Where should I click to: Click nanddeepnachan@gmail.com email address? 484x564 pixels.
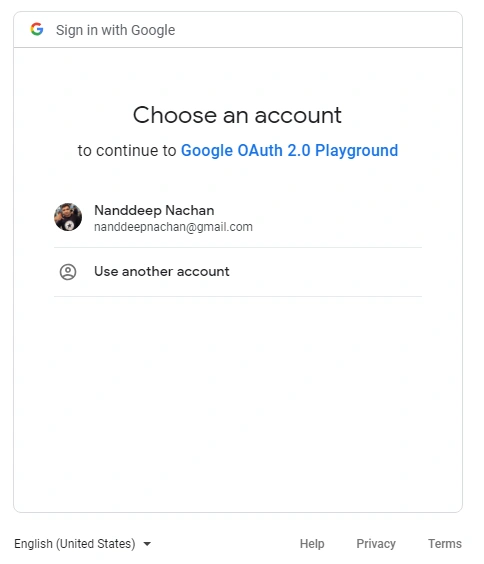point(173,227)
